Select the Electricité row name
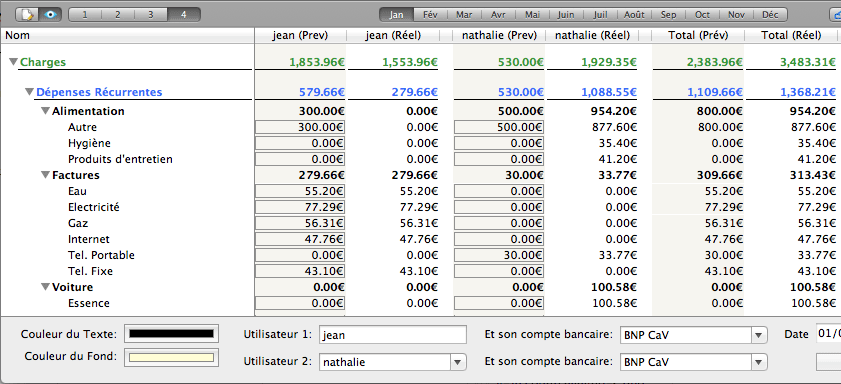Screen dimensions: 841x384 (93, 207)
